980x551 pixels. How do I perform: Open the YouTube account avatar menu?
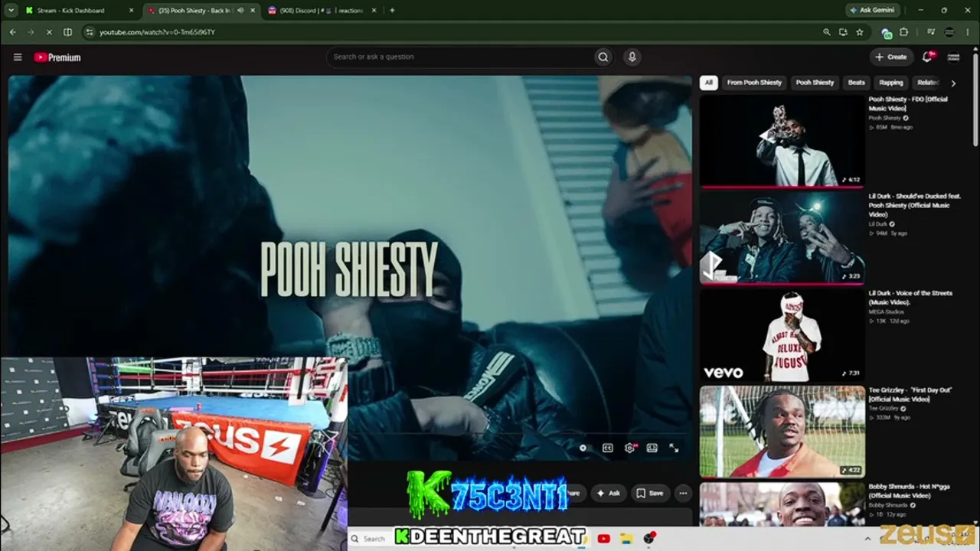tap(953, 57)
